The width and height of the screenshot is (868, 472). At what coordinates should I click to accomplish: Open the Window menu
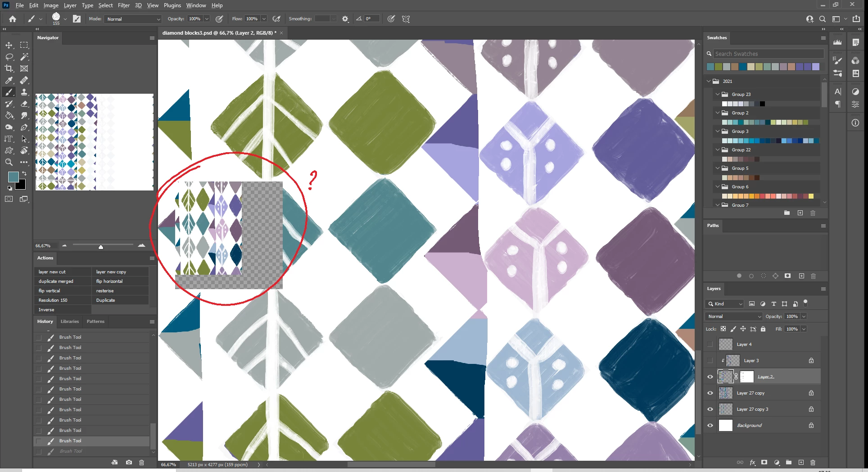pyautogui.click(x=196, y=5)
